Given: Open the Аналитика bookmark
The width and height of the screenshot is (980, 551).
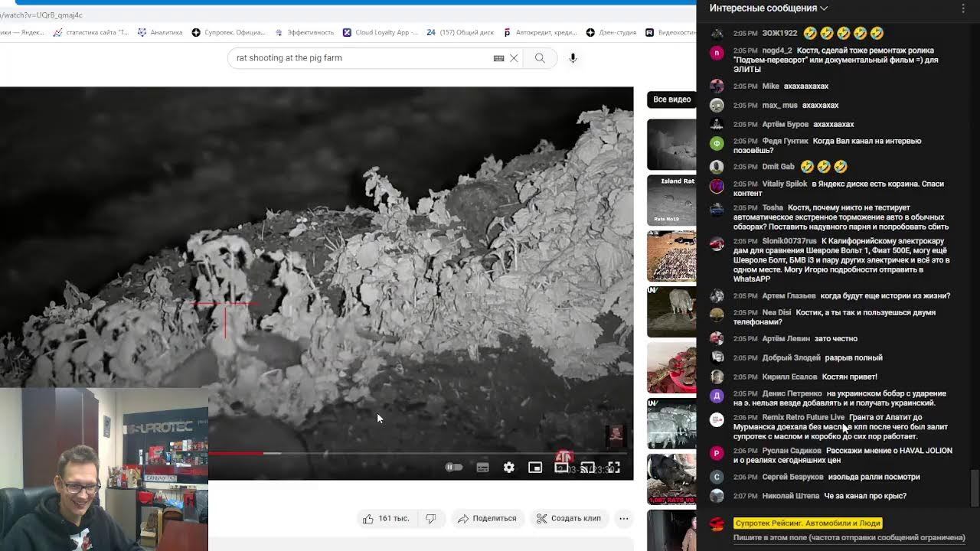Looking at the screenshot, I should click(160, 32).
